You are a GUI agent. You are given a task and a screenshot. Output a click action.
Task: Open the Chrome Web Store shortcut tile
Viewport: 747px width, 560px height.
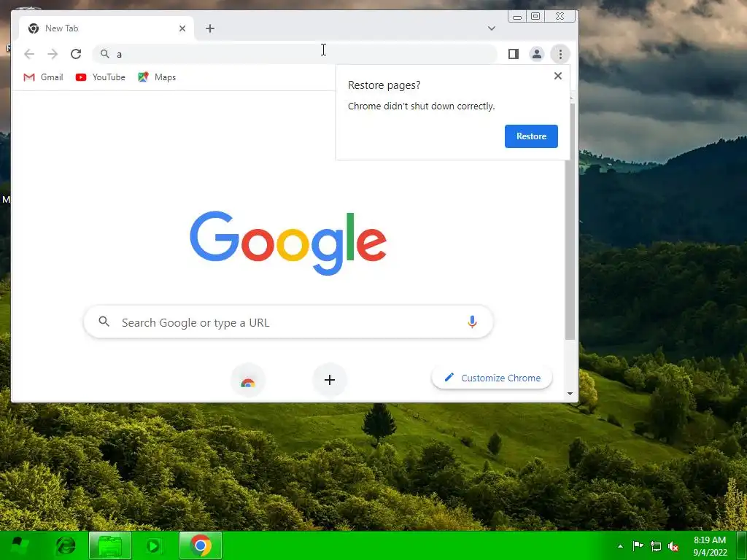248,380
